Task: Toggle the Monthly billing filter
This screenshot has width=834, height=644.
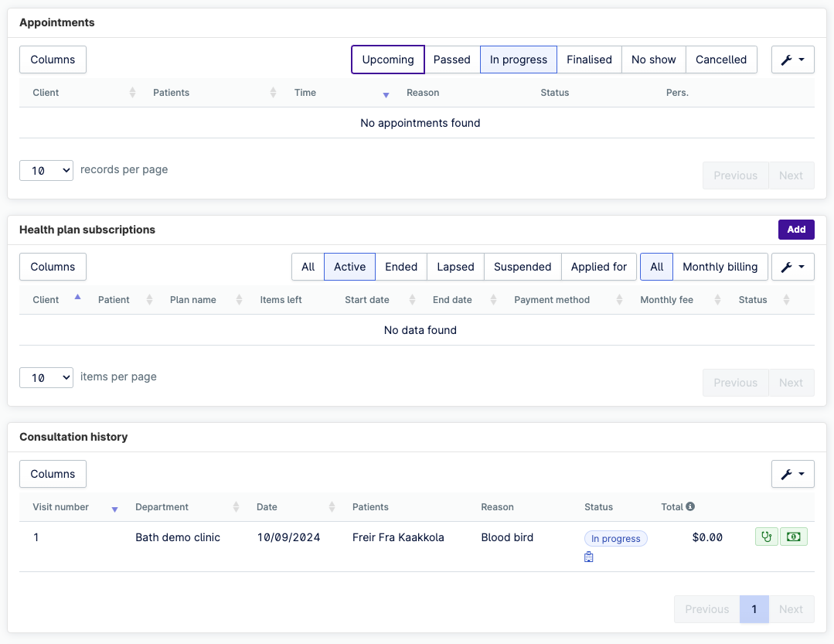Action: [720, 267]
